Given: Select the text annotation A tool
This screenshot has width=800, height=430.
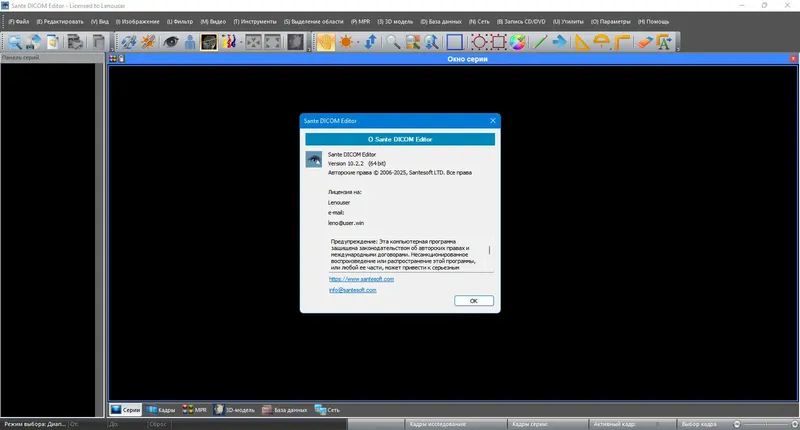Looking at the screenshot, I should click(664, 42).
